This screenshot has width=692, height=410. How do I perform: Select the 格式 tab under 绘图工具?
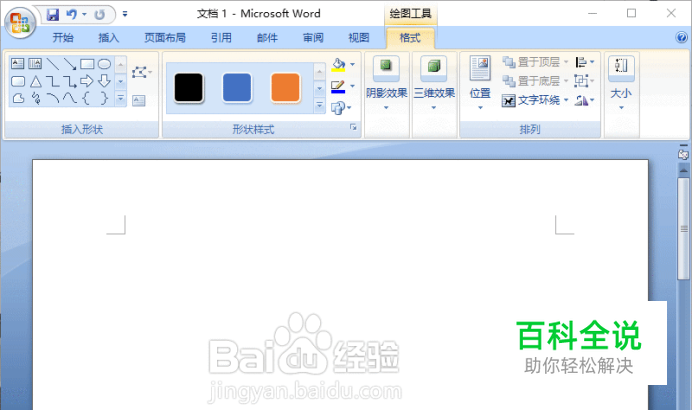[410, 38]
